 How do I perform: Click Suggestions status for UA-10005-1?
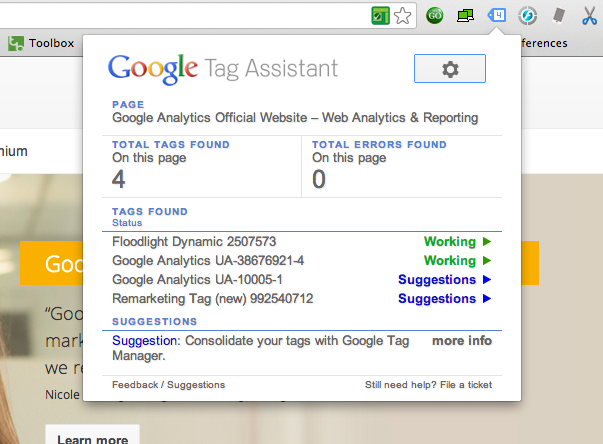pos(437,279)
